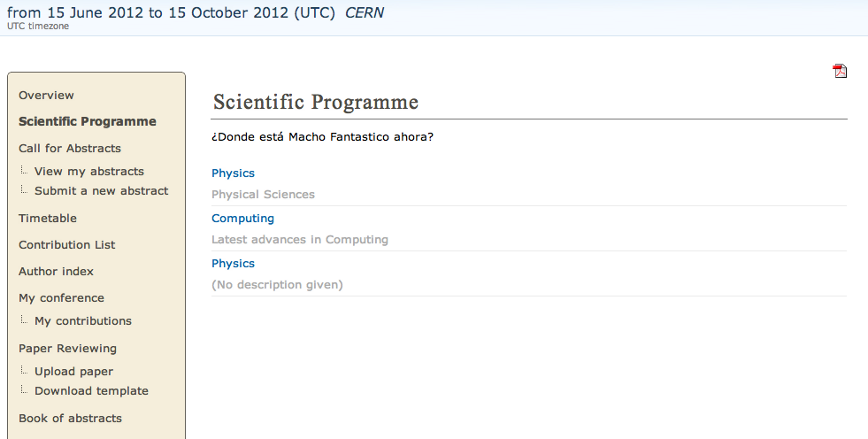Select My conference in sidebar
Viewport: 868px width, 439px height.
61,298
